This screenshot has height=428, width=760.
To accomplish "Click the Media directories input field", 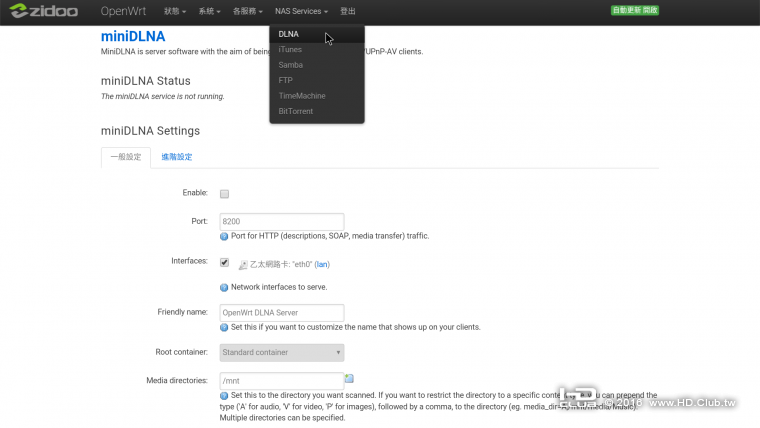I will point(282,380).
